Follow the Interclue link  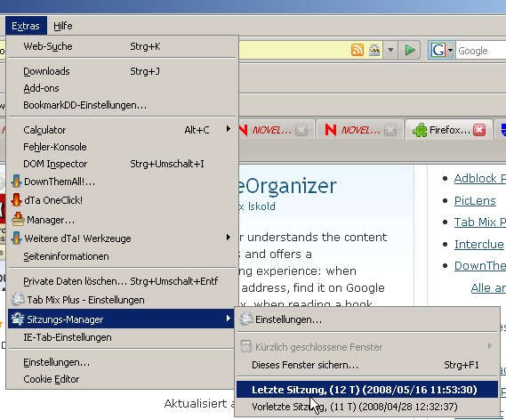tap(479, 244)
